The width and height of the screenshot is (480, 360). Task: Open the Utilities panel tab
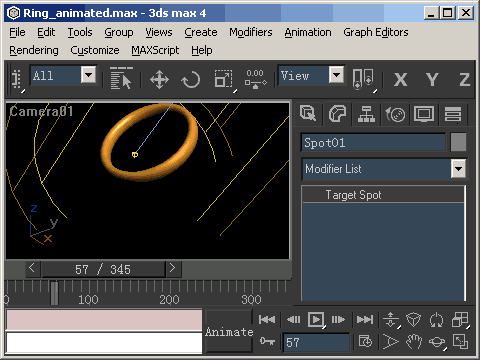click(453, 114)
